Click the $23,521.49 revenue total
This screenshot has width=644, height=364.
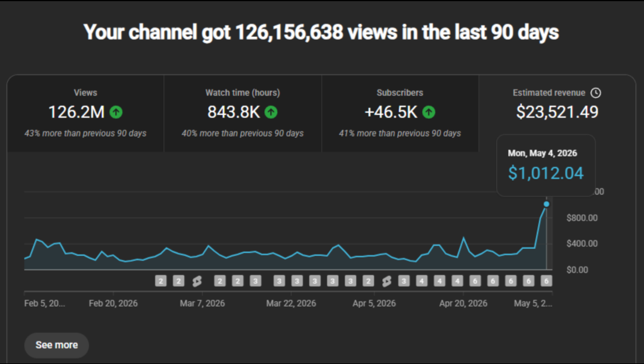[557, 112]
